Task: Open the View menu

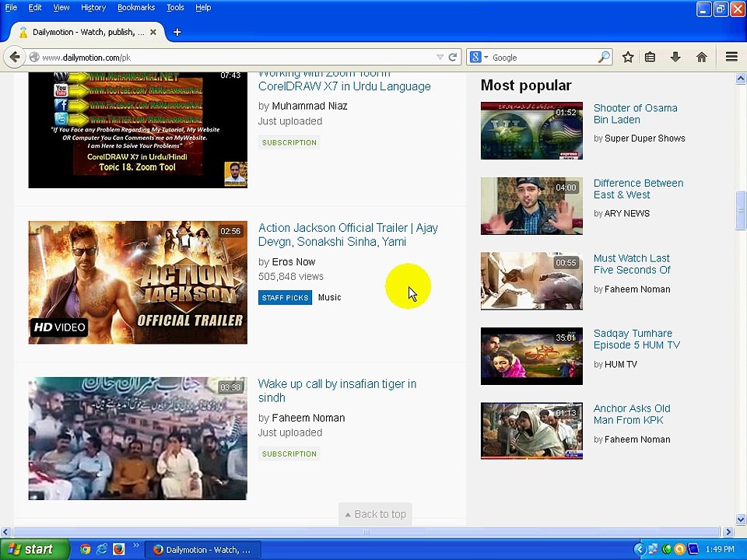Action: [61, 8]
